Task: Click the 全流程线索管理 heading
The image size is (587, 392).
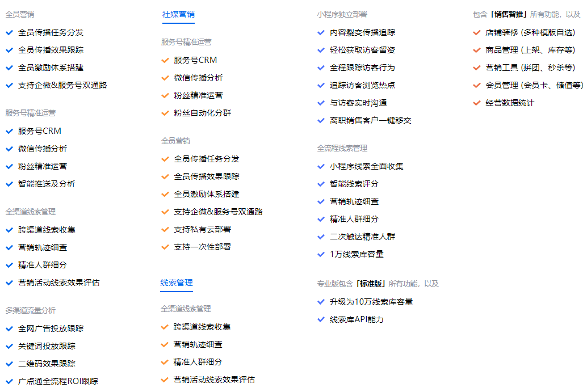Action: pos(342,149)
